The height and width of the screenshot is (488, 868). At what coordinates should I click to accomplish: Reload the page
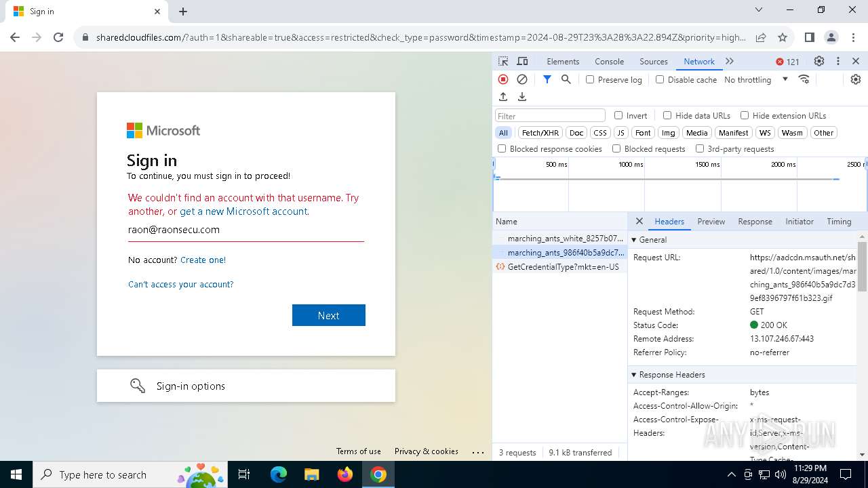click(58, 37)
